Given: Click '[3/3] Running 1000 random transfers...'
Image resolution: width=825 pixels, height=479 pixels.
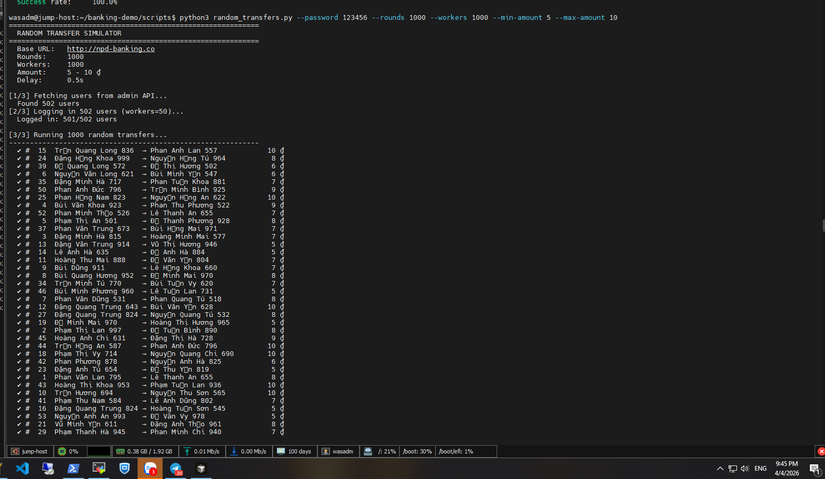Looking at the screenshot, I should coord(87,135).
